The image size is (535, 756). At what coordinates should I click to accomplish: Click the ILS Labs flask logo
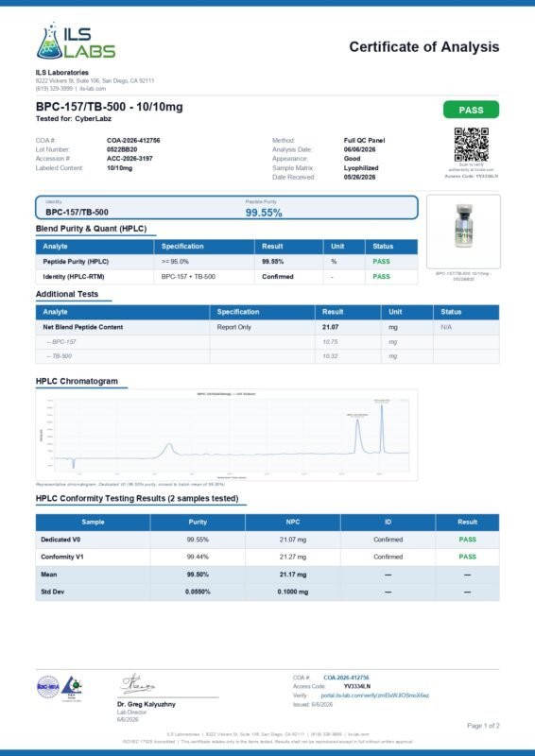[x=76, y=41]
